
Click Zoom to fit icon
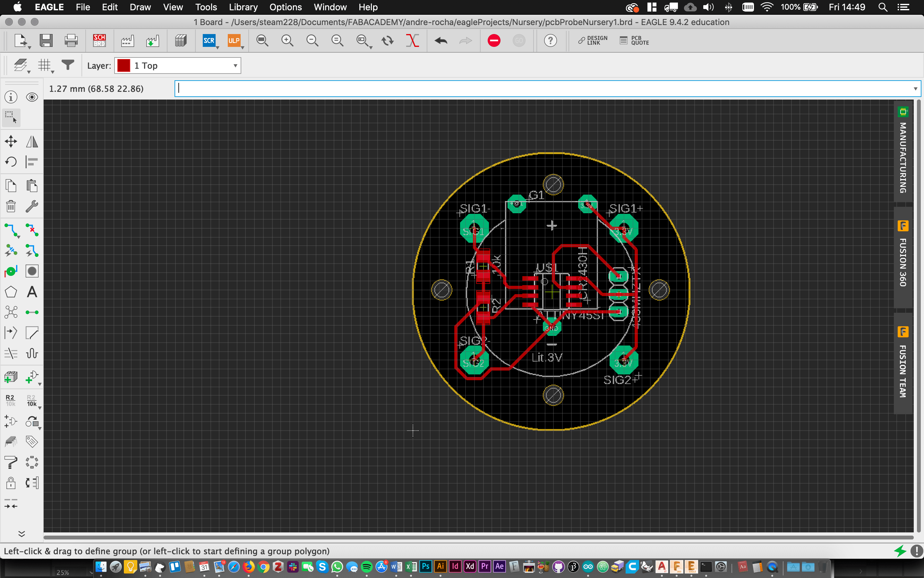point(262,40)
